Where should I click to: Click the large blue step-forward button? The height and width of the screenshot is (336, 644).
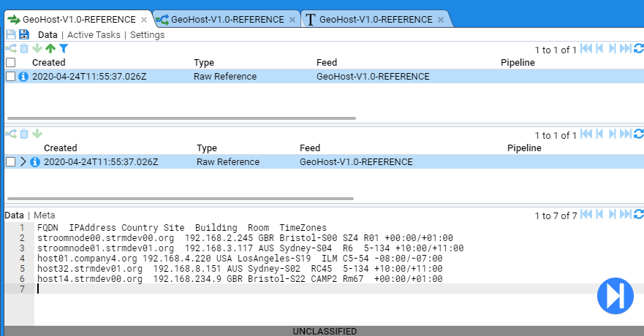[615, 296]
